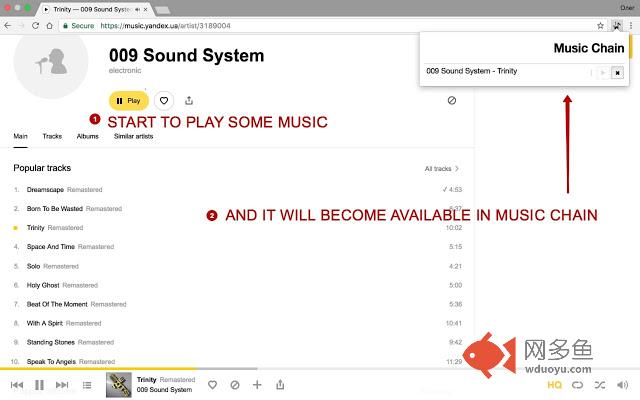
Task: Select the track Dreamscape
Action: tap(45, 190)
